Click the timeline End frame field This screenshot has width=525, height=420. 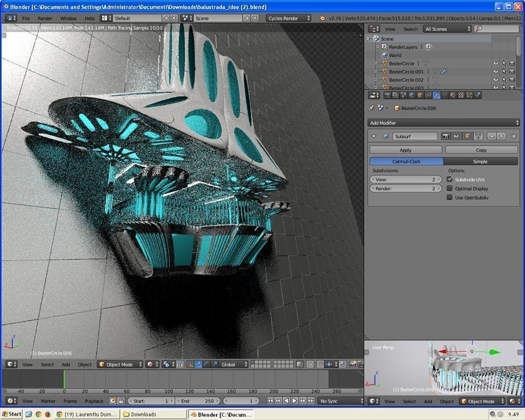[x=198, y=401]
